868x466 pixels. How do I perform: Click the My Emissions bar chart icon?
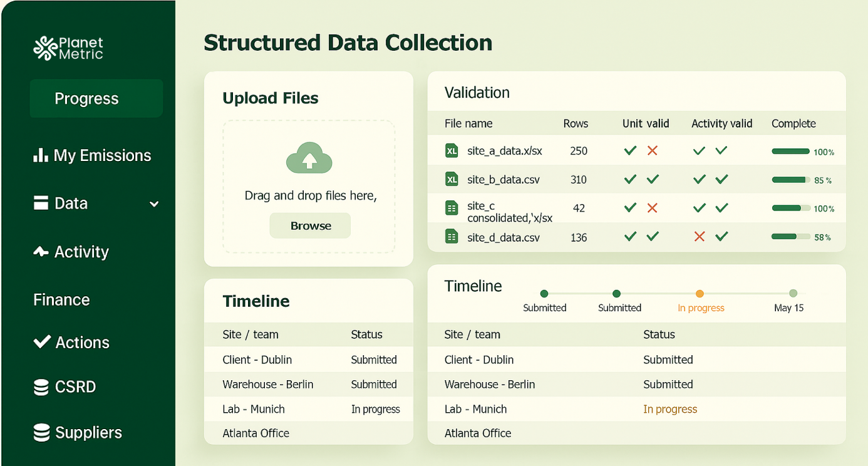41,155
